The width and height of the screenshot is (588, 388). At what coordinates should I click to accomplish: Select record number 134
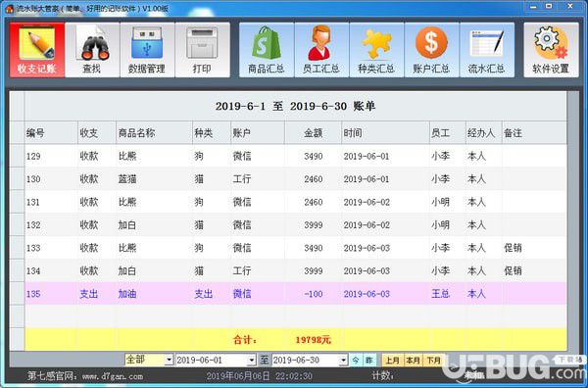point(33,270)
